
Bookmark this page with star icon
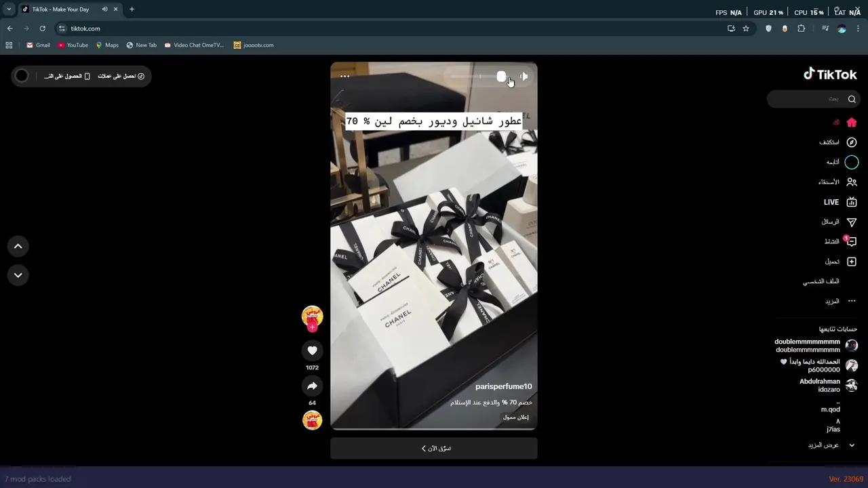point(746,28)
